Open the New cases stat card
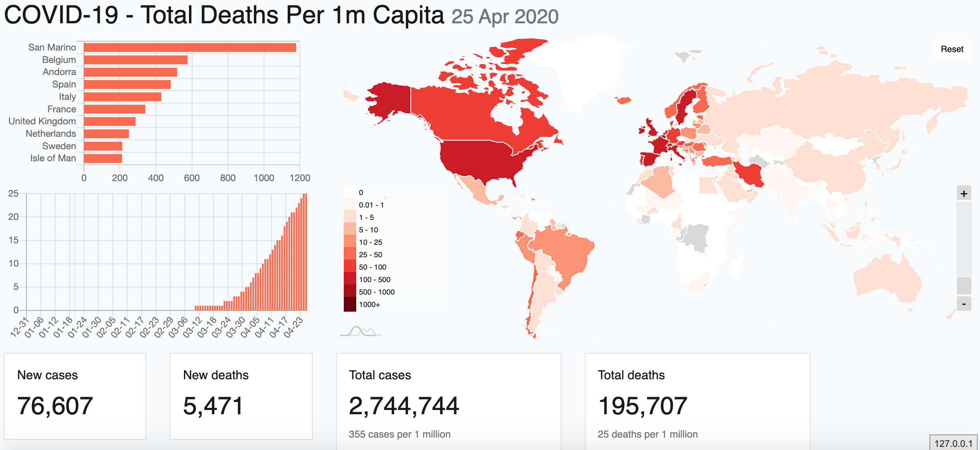 (75, 396)
